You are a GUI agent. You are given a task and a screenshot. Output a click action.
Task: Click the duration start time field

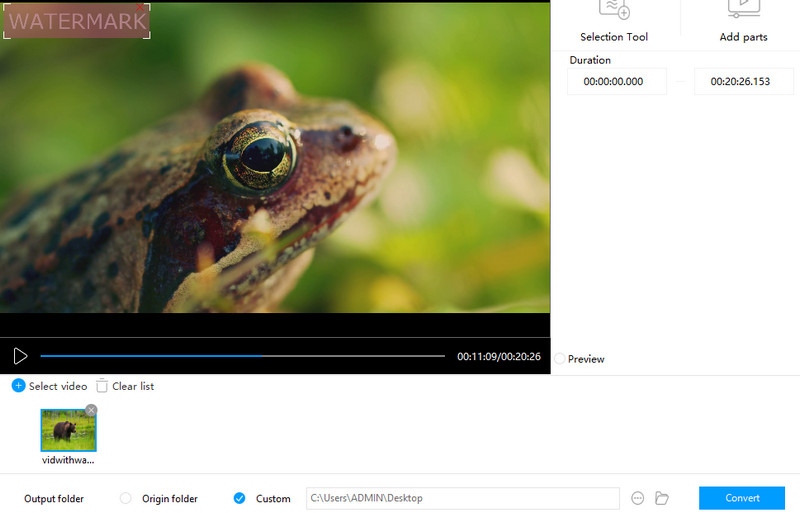[x=617, y=81]
